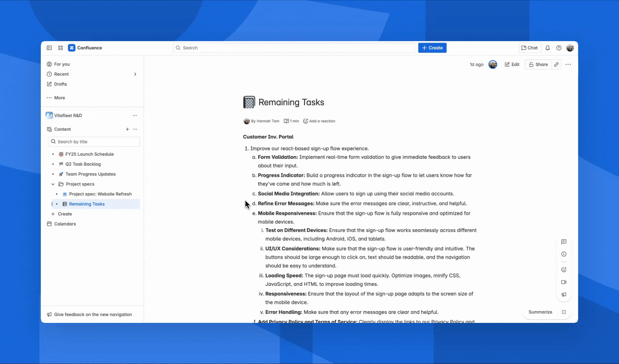This screenshot has height=364, width=619.
Task: Open inline comments panel icon
Action: tap(564, 242)
